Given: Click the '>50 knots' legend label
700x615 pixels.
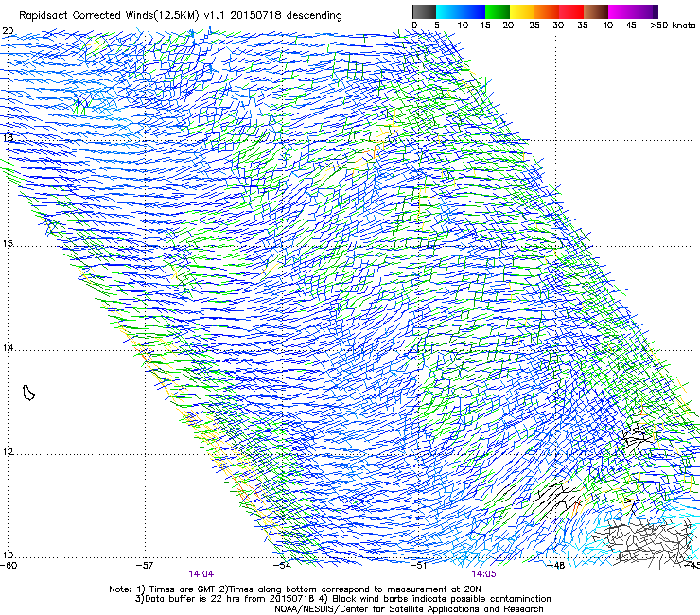Looking at the screenshot, I should tap(673, 26).
